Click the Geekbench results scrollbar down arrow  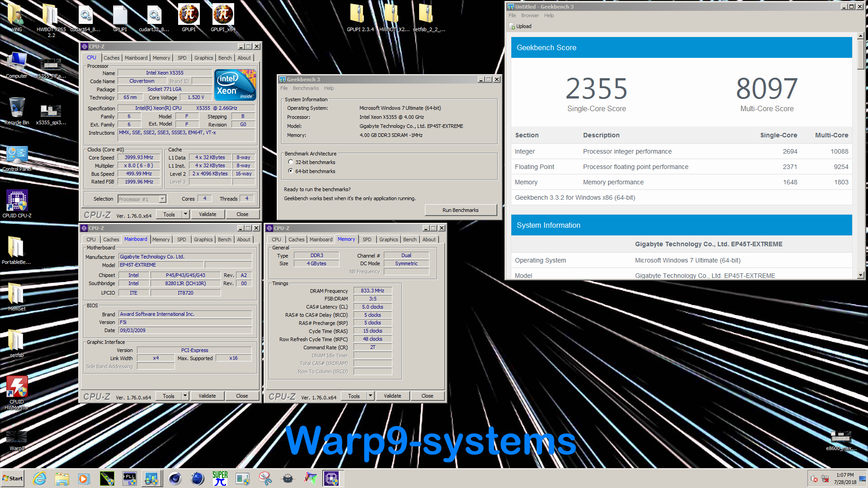(x=860, y=275)
